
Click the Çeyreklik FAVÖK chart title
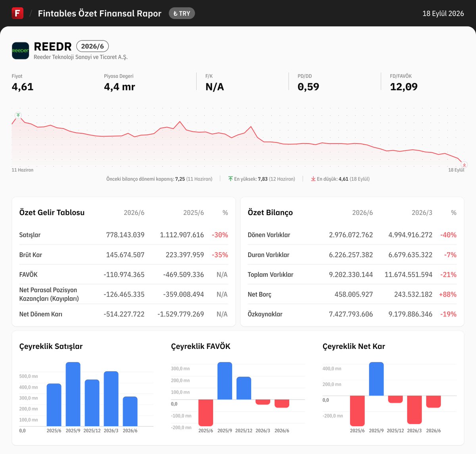pos(201,346)
